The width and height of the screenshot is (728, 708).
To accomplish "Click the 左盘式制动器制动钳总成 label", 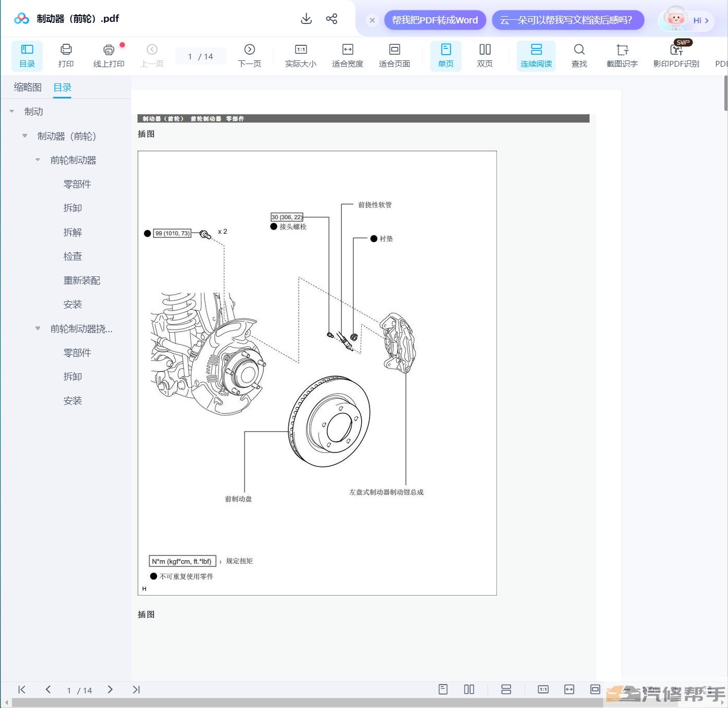I will [386, 492].
